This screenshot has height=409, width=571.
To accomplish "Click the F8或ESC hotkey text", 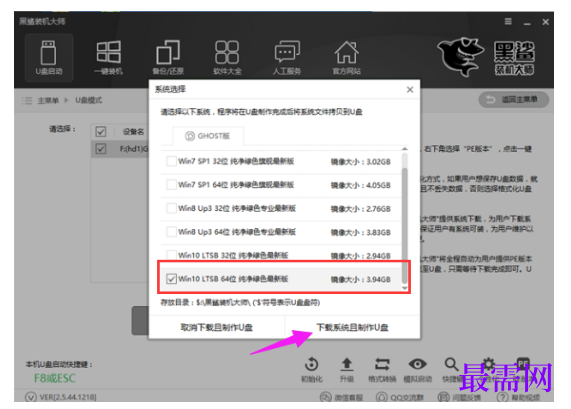I will coord(55,378).
